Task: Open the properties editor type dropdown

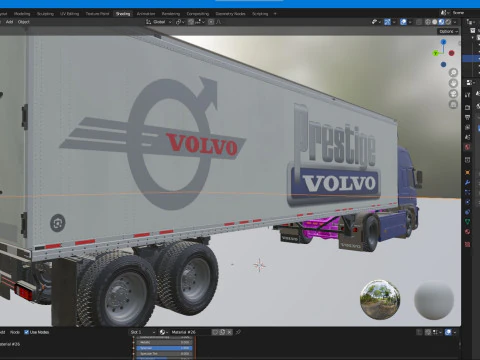Action: point(471,82)
